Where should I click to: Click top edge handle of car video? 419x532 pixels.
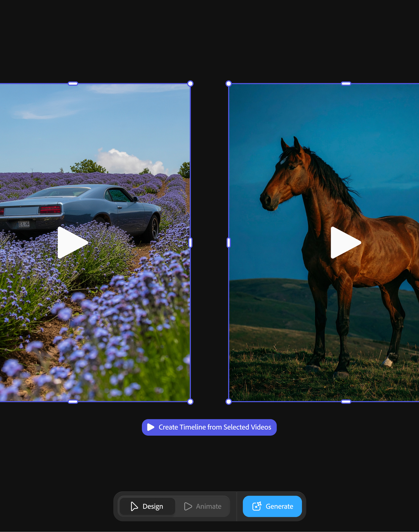[x=73, y=84]
